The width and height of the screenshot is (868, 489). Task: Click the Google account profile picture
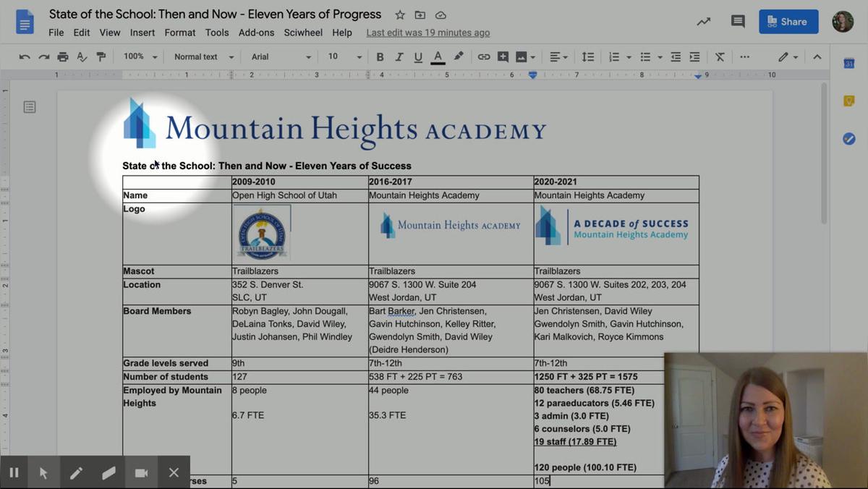point(843,22)
